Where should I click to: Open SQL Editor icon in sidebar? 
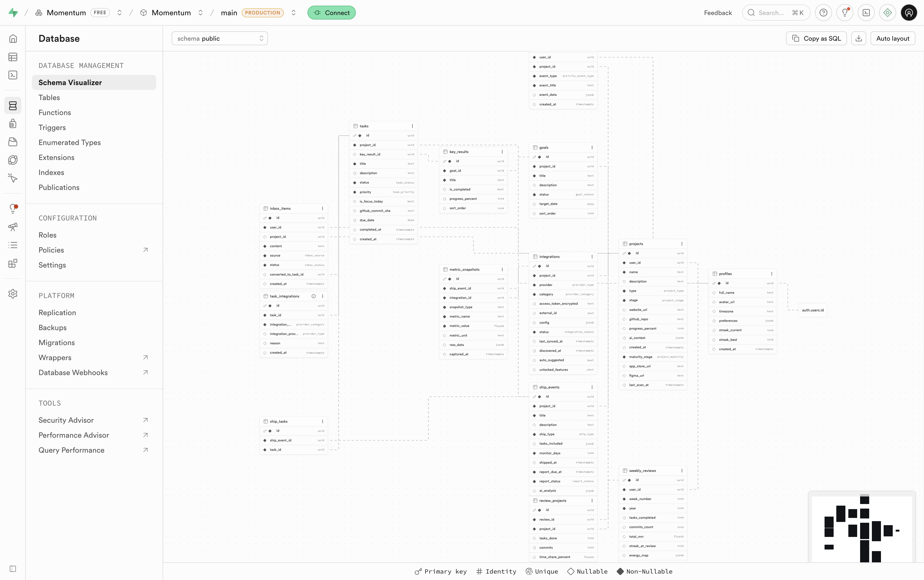(13, 75)
